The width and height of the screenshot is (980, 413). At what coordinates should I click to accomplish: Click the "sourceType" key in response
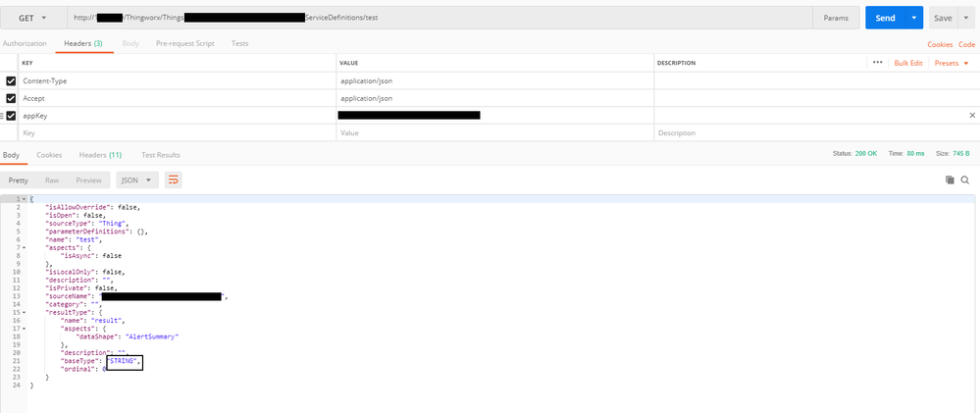68,223
